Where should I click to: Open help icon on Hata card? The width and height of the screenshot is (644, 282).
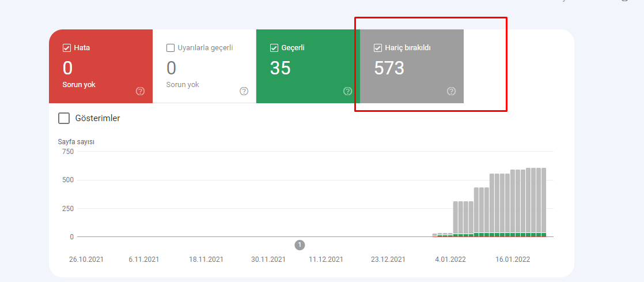tap(140, 91)
